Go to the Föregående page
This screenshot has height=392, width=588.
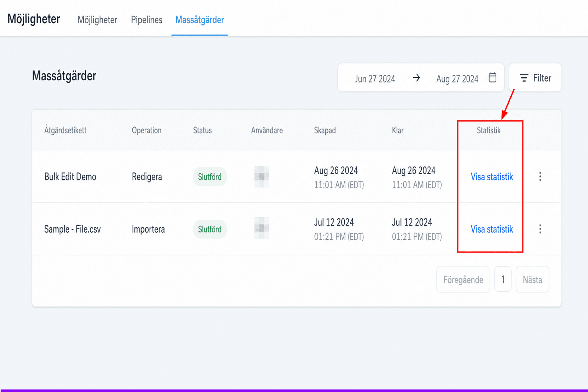point(463,280)
